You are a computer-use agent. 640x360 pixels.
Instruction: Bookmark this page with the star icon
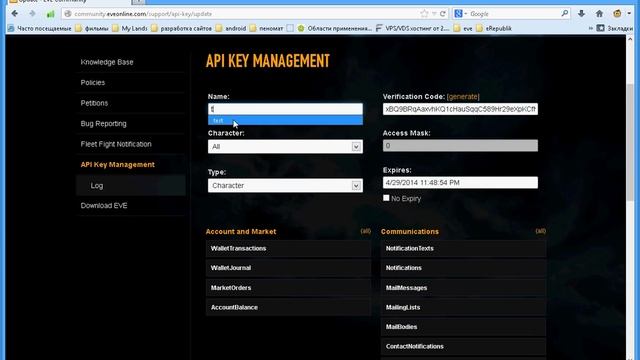point(424,14)
